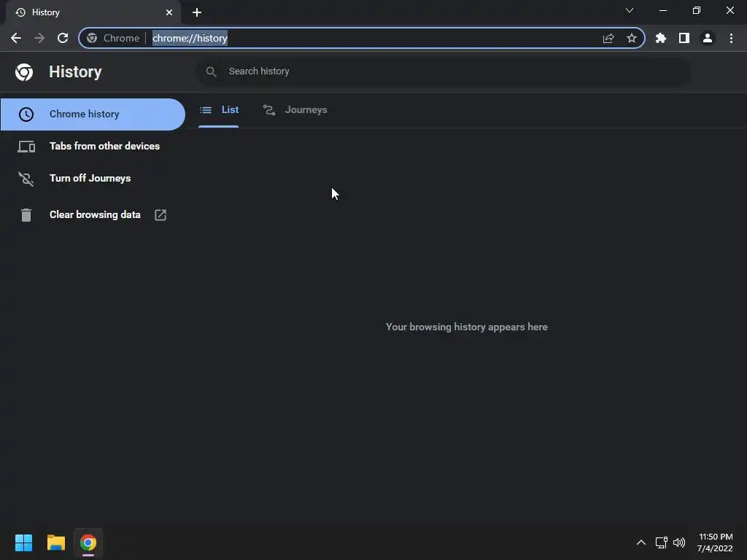Click the History page title

[x=75, y=72]
